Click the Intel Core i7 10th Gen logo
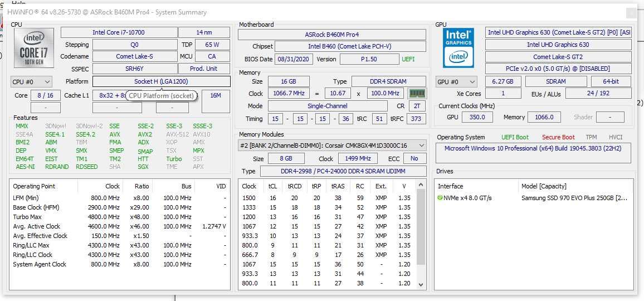 (x=33, y=48)
